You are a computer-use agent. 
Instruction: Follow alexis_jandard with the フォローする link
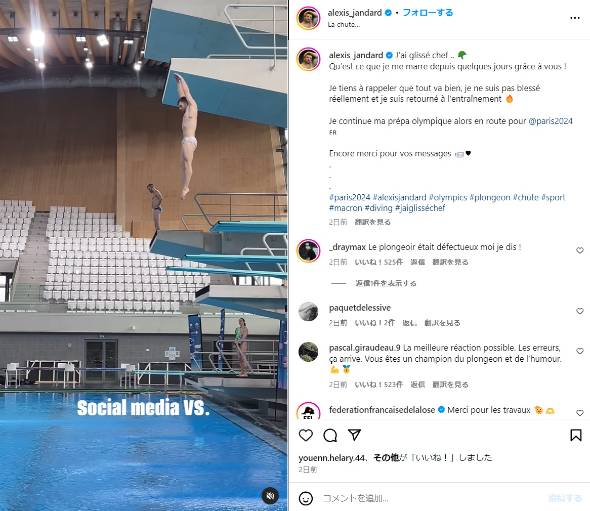tap(428, 12)
